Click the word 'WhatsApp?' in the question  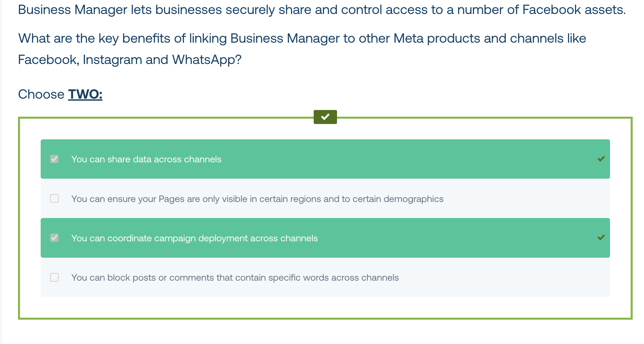tap(207, 60)
